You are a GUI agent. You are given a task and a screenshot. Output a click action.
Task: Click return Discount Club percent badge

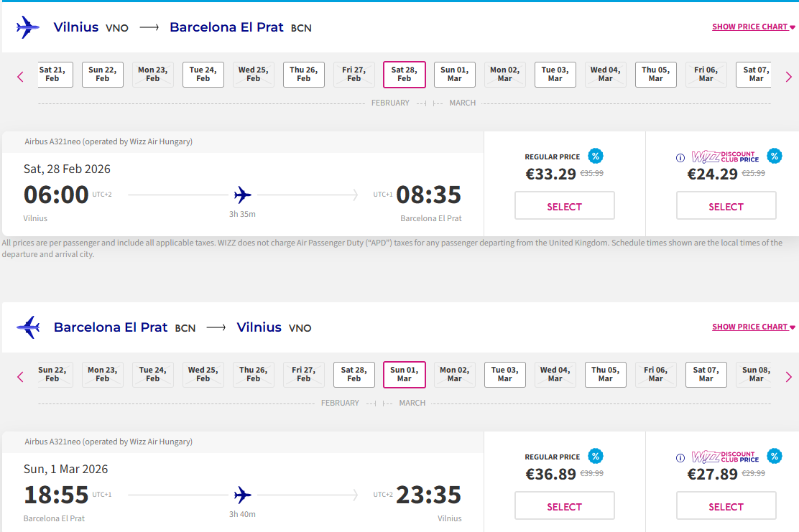[x=774, y=456]
